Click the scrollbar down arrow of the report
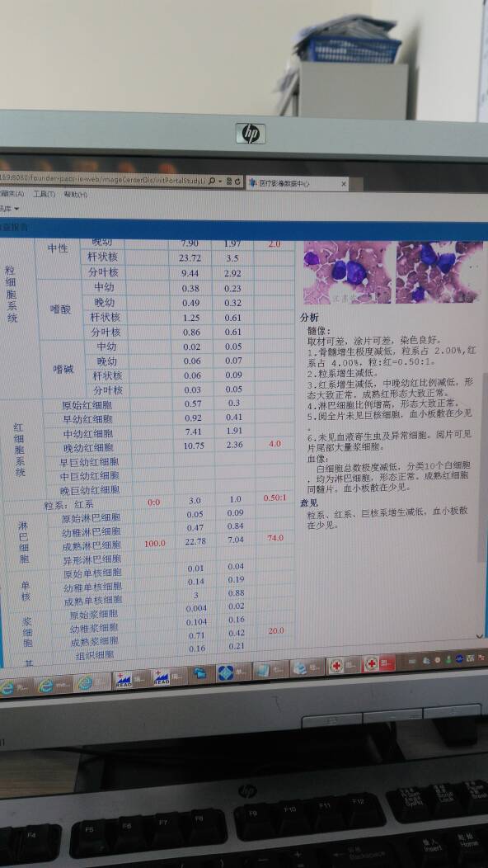 click(x=479, y=637)
